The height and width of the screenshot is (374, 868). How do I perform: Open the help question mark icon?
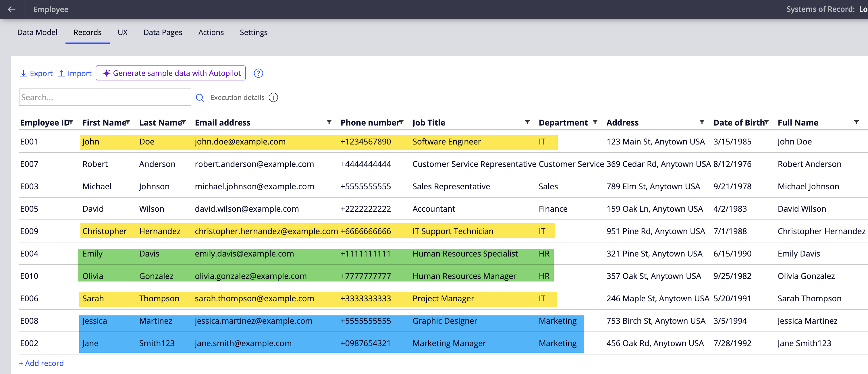pyautogui.click(x=258, y=73)
